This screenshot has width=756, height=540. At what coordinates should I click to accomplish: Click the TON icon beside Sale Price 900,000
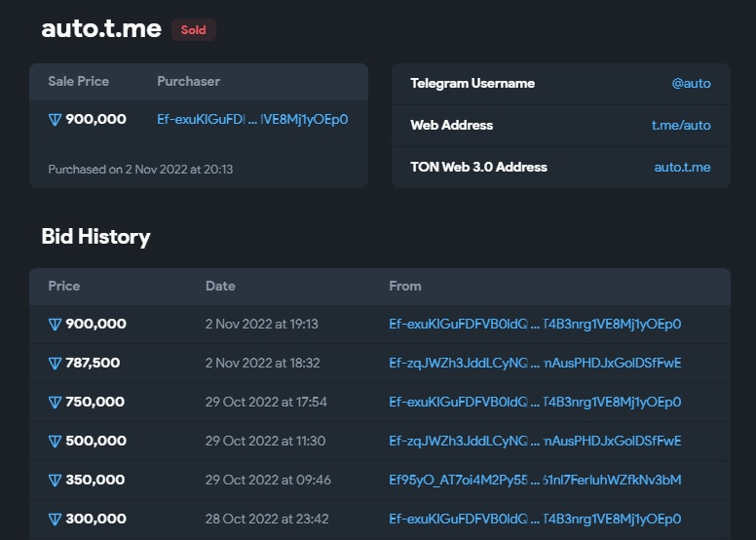[x=55, y=119]
